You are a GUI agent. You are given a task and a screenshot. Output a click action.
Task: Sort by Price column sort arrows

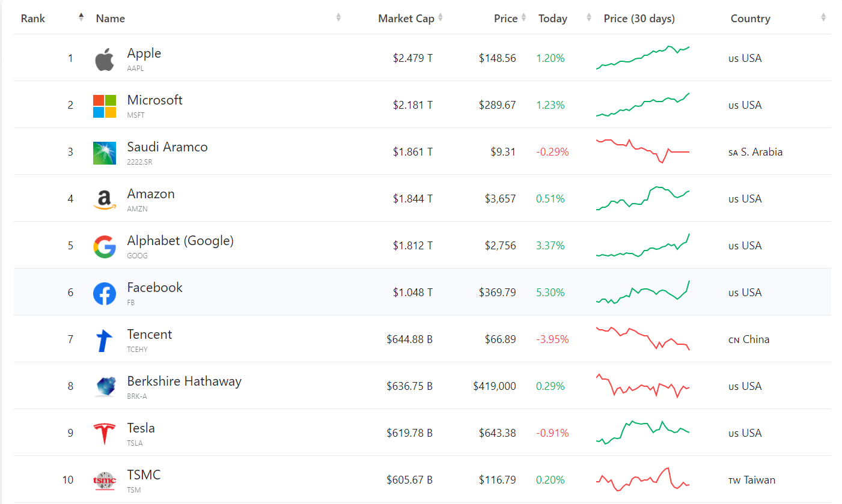[523, 17]
